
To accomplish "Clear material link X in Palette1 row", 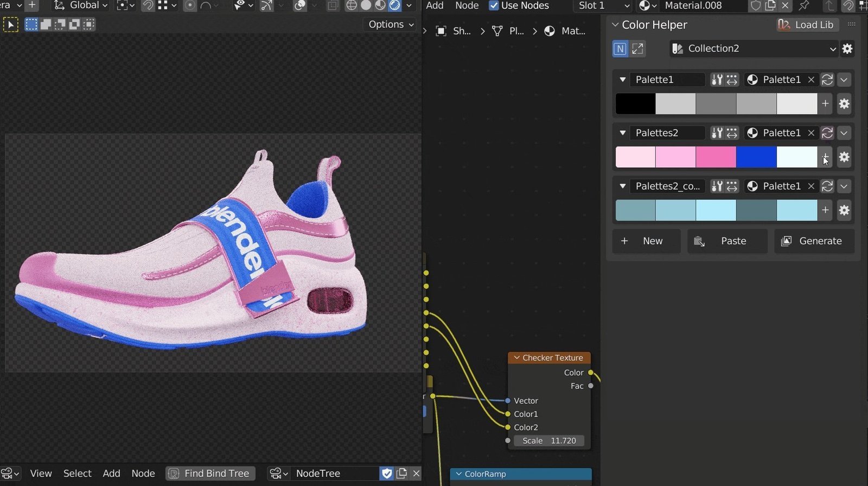I will [811, 80].
